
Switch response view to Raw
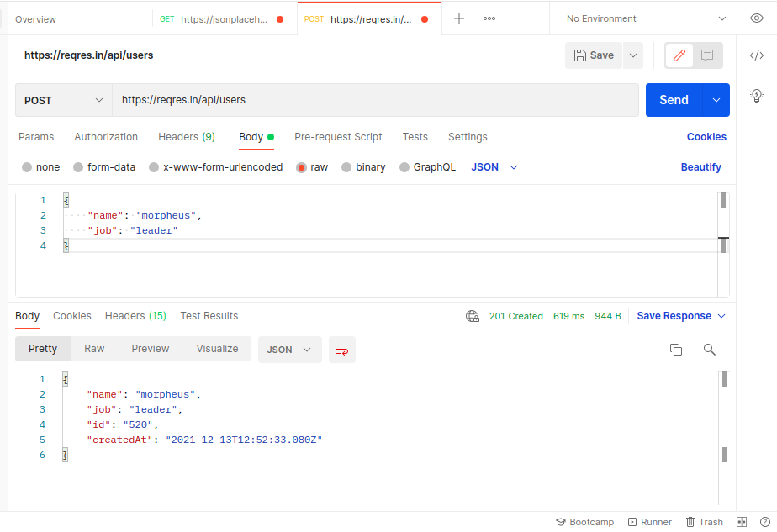[94, 349]
